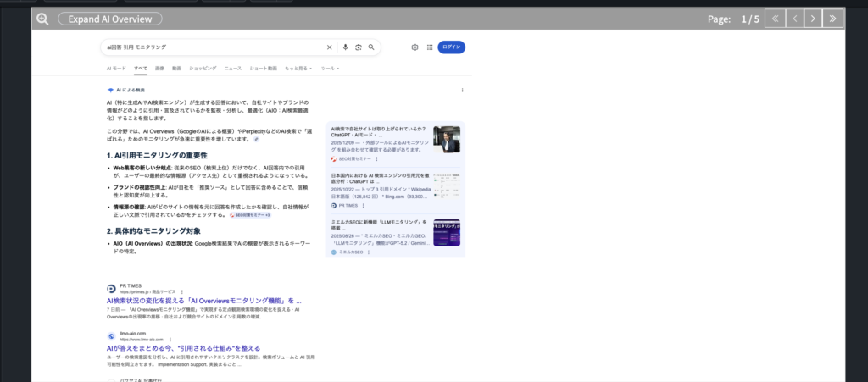Open the Google apps grid menu
The image size is (868, 382).
click(x=429, y=47)
